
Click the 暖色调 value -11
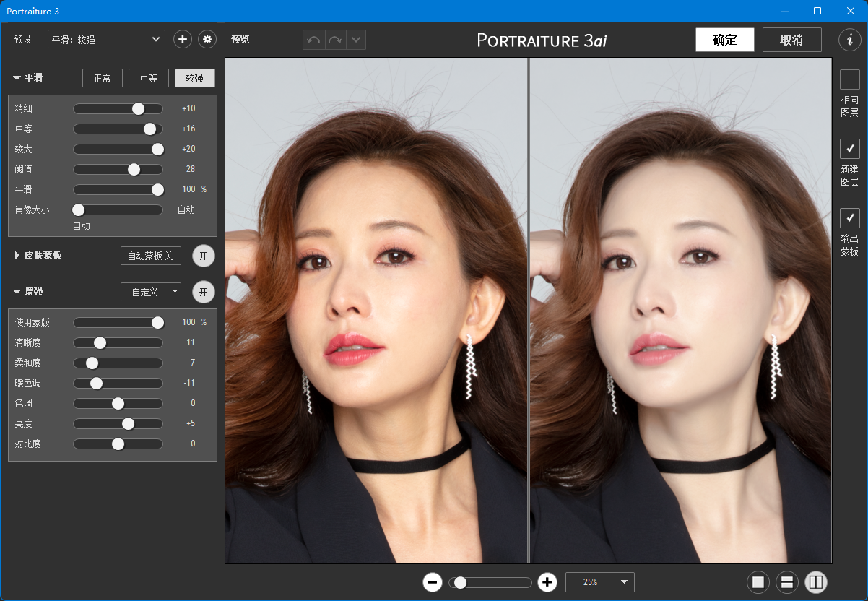tap(188, 383)
